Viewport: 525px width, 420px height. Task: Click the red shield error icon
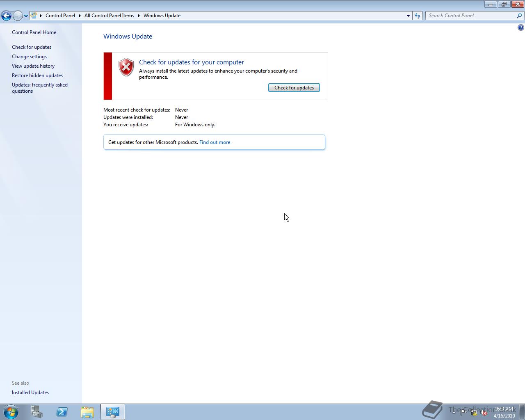126,67
